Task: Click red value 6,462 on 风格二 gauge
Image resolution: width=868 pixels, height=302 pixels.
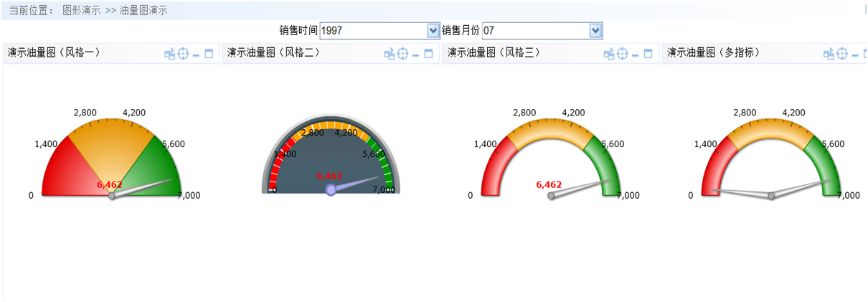Action: coord(329,176)
